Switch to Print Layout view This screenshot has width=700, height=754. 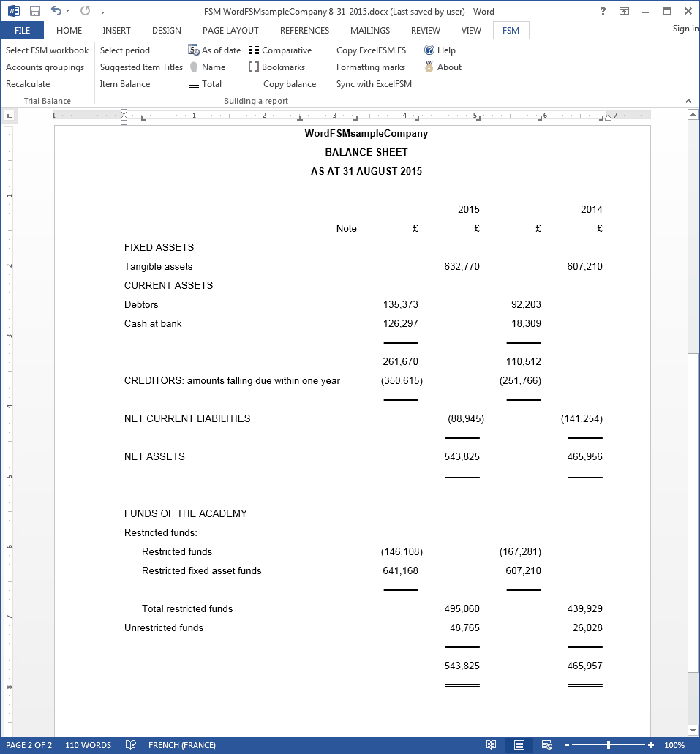pos(519,745)
